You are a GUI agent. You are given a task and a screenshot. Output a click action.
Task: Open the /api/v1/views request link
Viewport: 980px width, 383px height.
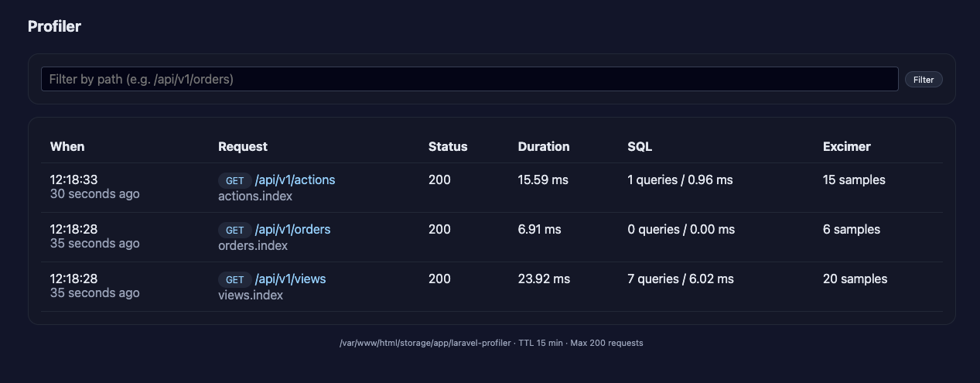[x=290, y=279]
